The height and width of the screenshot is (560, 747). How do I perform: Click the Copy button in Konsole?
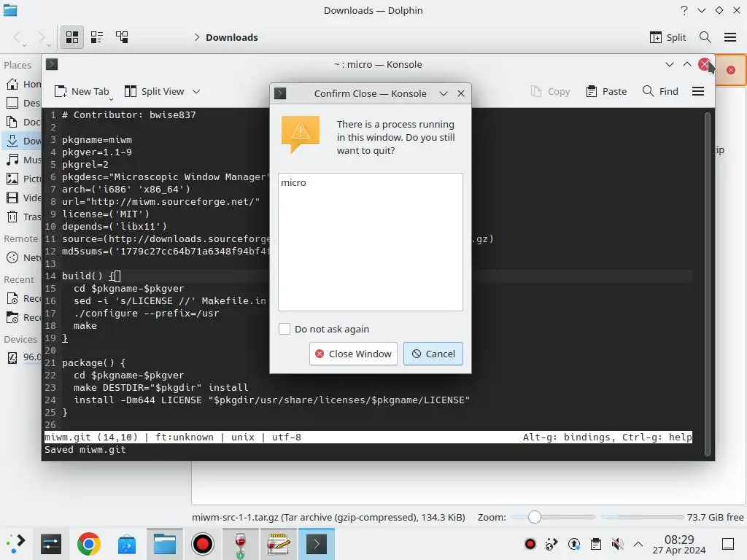[550, 91]
